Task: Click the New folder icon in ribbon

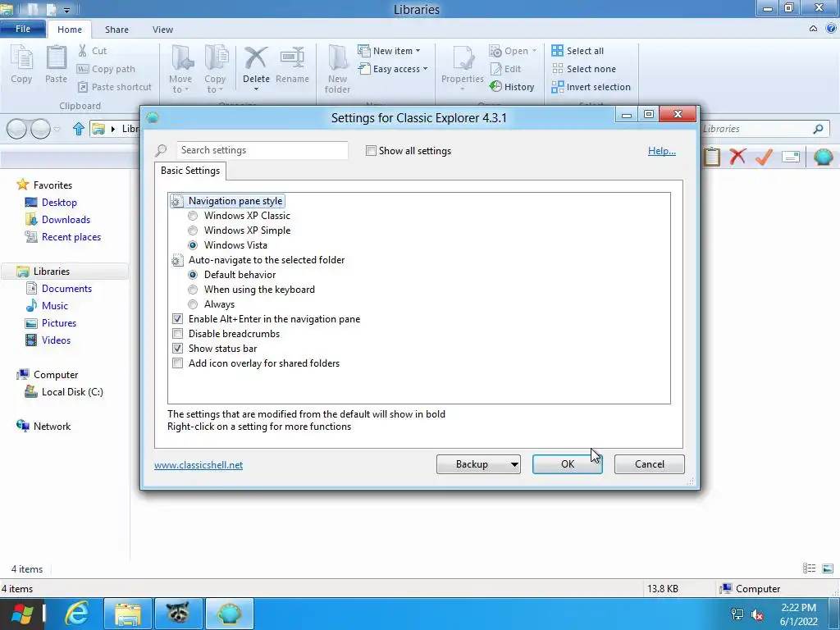Action: [x=337, y=58]
